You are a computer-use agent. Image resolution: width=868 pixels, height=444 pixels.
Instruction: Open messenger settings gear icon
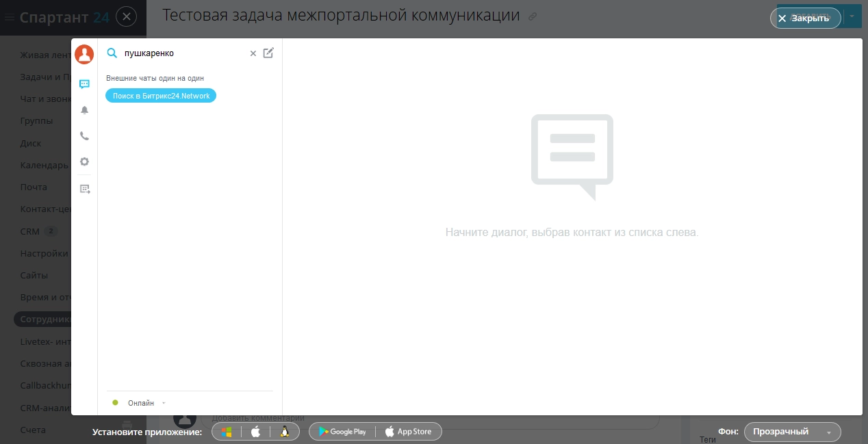(84, 162)
